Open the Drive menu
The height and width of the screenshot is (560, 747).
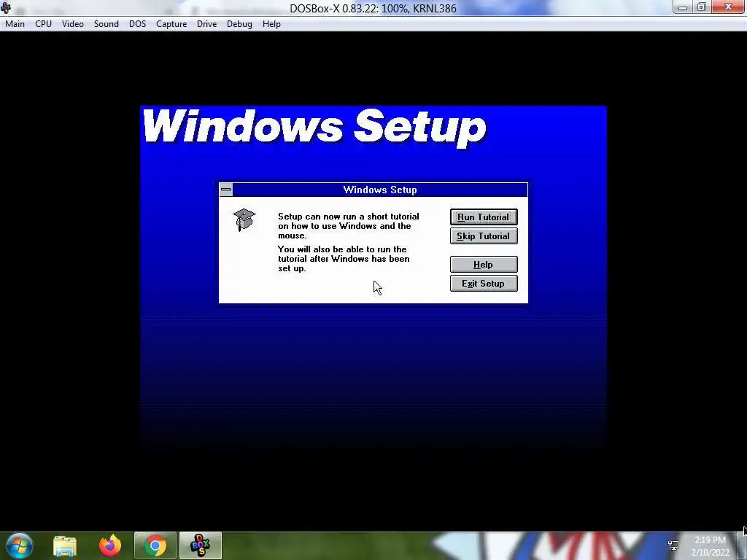[206, 24]
